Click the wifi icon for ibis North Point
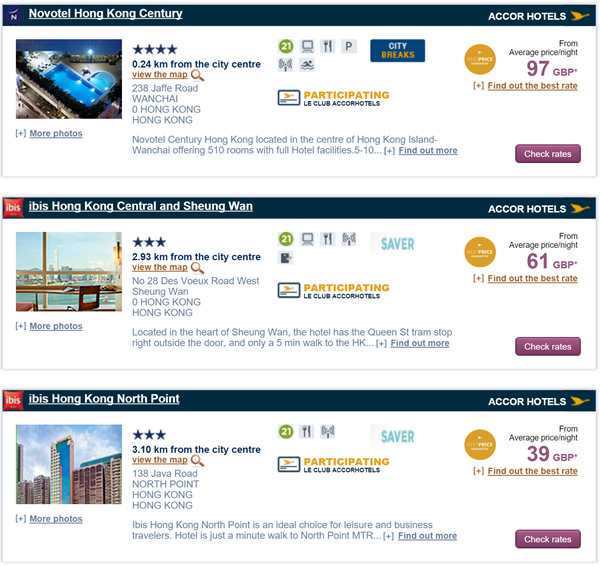Image resolution: width=600 pixels, height=566 pixels. pos(328,432)
